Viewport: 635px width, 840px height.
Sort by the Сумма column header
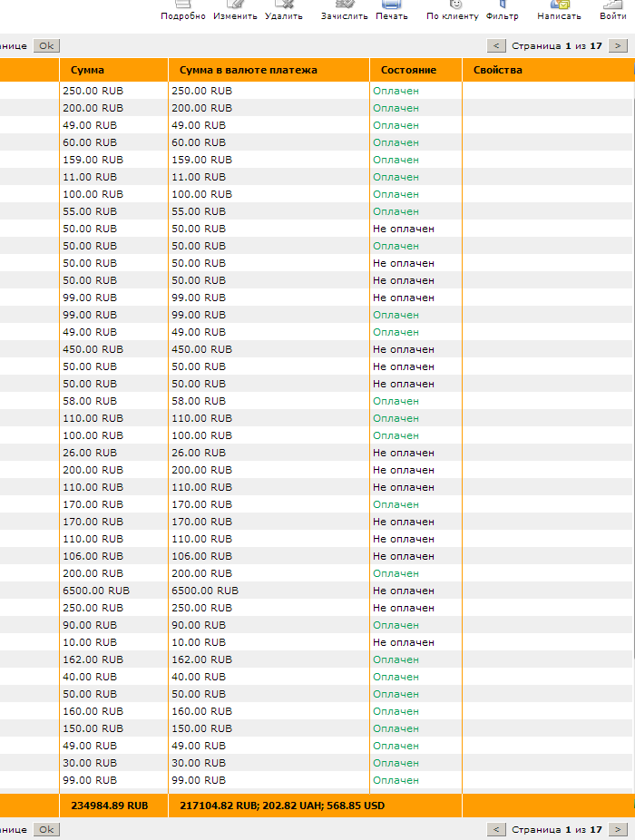pos(87,70)
